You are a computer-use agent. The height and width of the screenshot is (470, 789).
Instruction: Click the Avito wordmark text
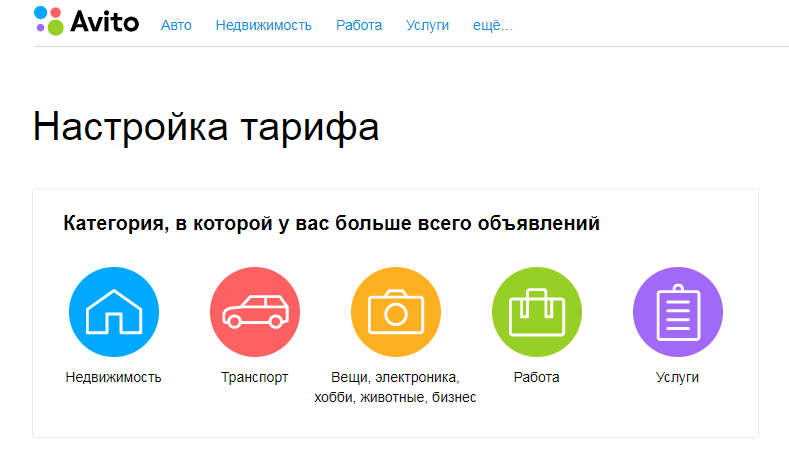[105, 21]
